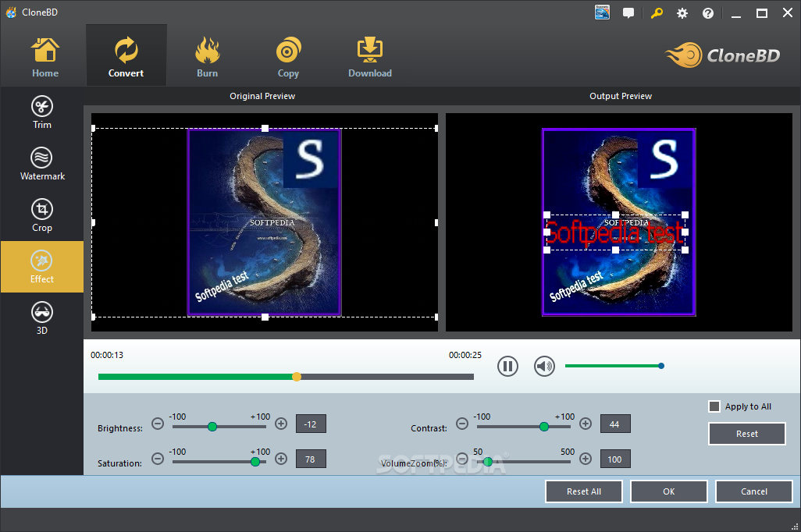
Task: Click the CloneBD logo
Action: [x=722, y=55]
